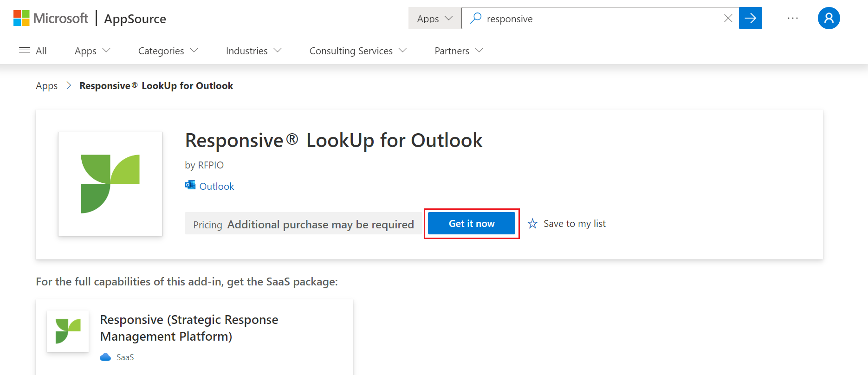Screen dimensions: 868x375
Task: Click the 'Save to my list' label
Action: (575, 224)
